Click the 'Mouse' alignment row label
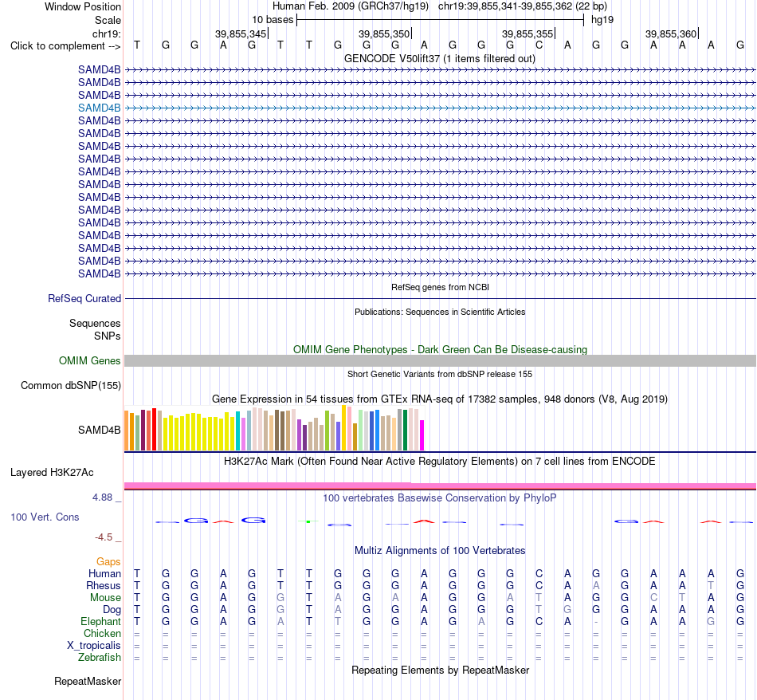 pos(105,598)
